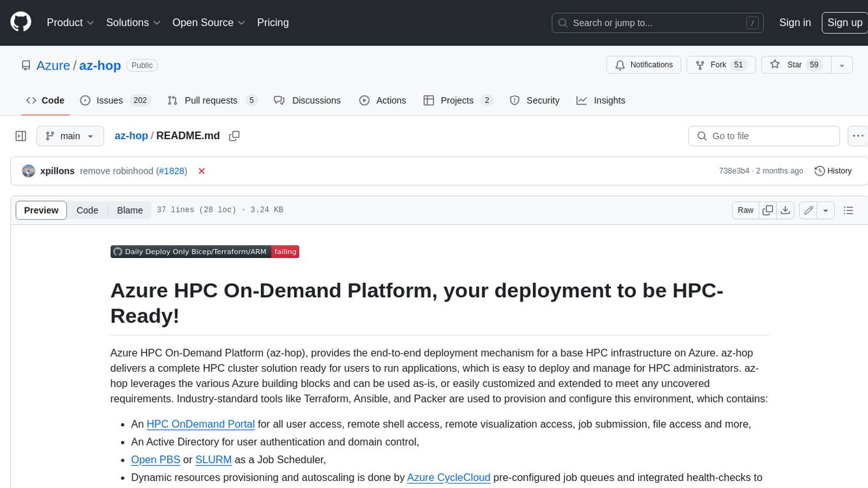The image size is (868, 488).
Task: Switch to the Code tab
Action: 45,100
